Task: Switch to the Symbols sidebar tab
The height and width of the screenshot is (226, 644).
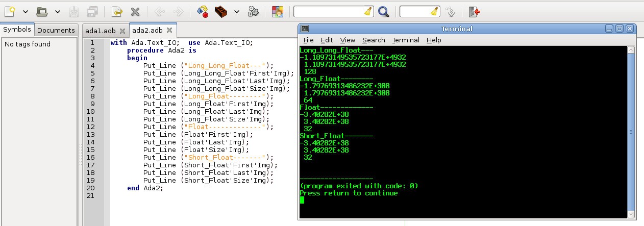Action: [x=17, y=30]
